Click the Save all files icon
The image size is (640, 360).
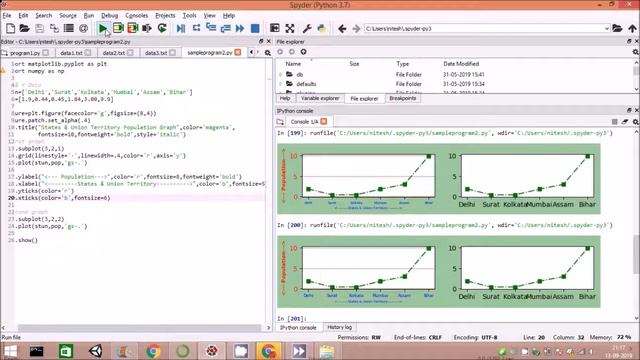[x=54, y=28]
